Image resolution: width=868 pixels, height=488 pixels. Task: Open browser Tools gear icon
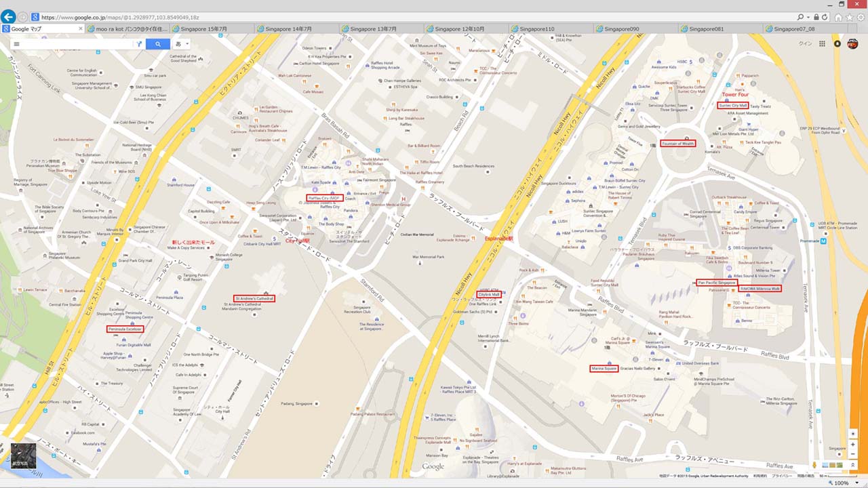(x=861, y=17)
